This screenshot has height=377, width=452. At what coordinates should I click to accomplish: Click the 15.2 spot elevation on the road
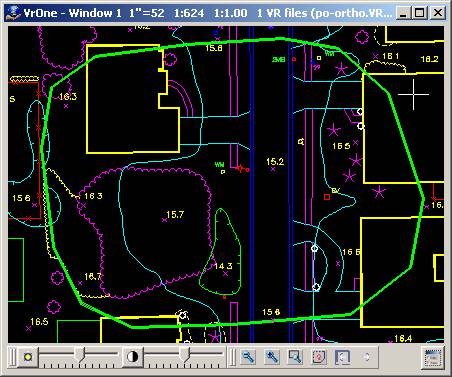(x=275, y=162)
